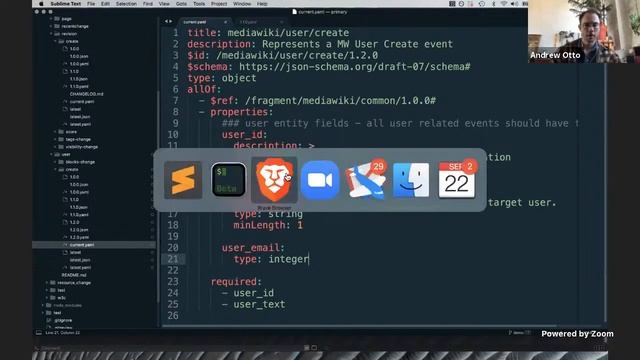Open current.yaml under revision/create folder
The image size is (640, 360).
point(82,102)
